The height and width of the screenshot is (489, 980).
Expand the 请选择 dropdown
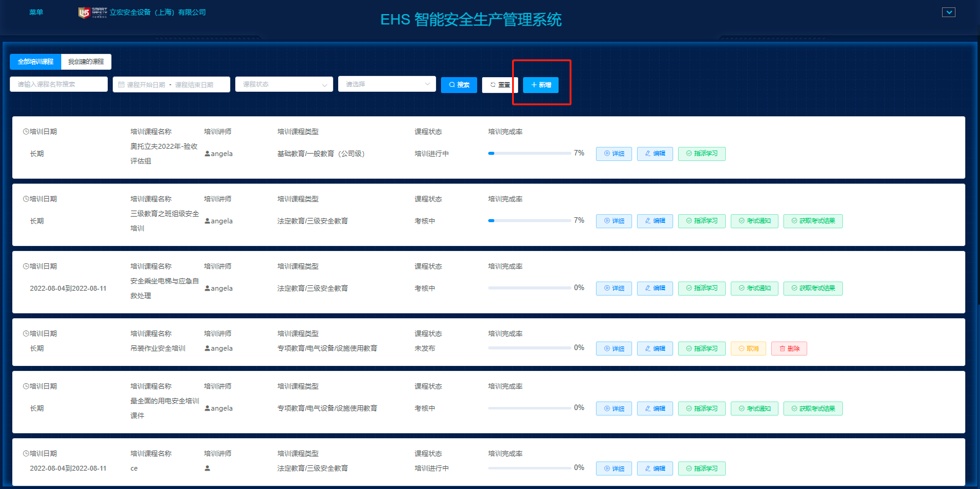pos(387,84)
